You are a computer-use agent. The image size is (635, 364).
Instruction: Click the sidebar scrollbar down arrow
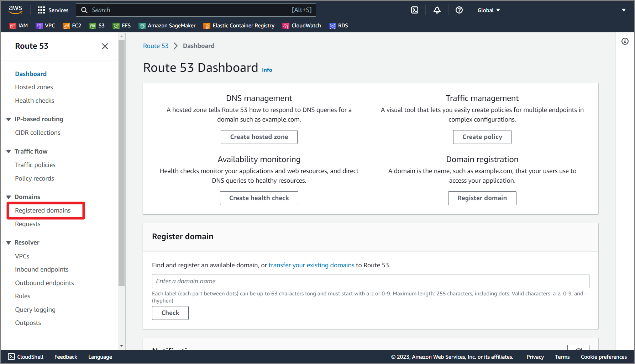point(122,346)
